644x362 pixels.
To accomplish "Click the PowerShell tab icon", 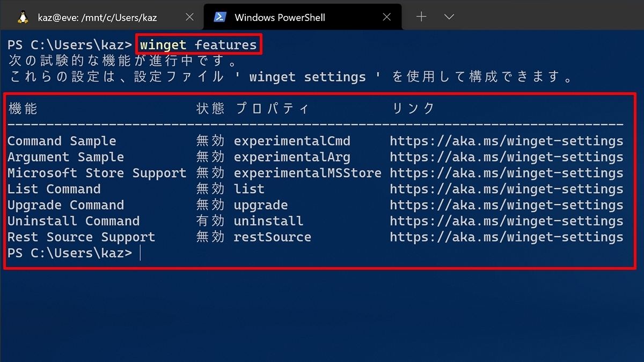I will pyautogui.click(x=219, y=17).
